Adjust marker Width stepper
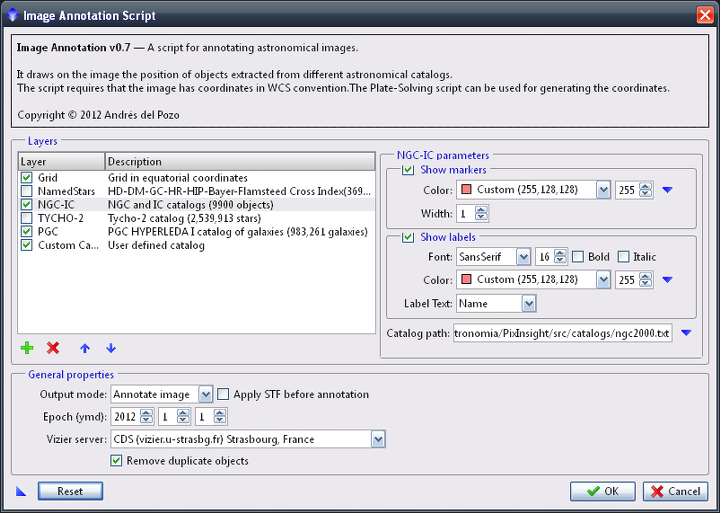Image resolution: width=720 pixels, height=513 pixels. pos(481,214)
